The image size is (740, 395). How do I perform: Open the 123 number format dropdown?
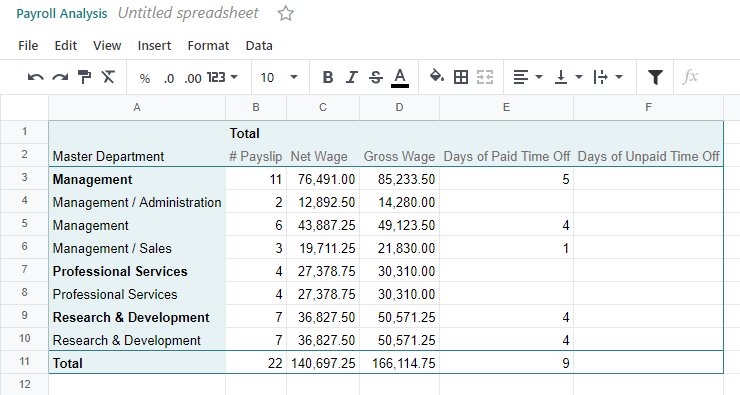(x=222, y=77)
